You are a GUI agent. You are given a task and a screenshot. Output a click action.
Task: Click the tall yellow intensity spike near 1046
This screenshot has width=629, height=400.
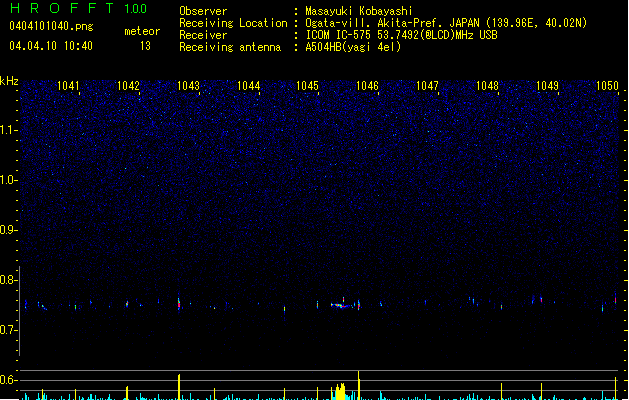pos(359,385)
